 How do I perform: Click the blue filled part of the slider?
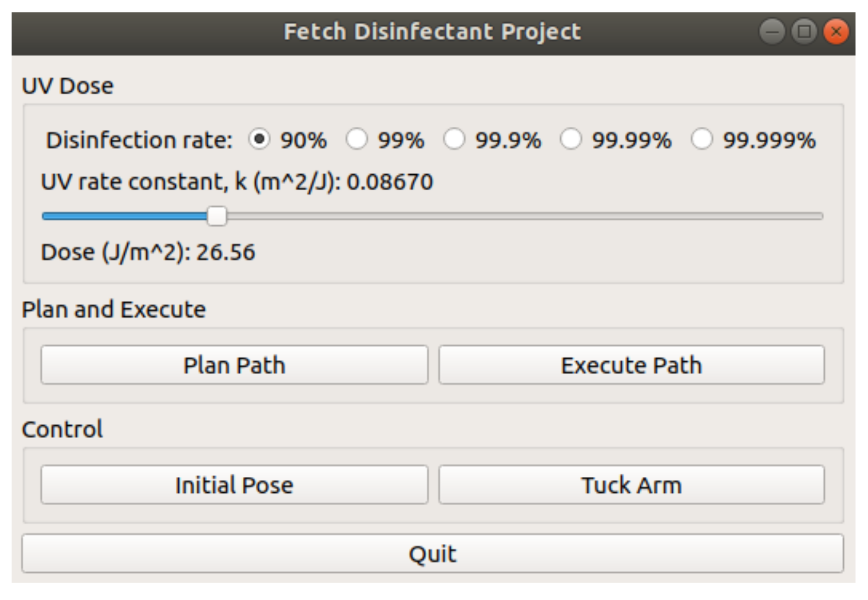point(124,216)
